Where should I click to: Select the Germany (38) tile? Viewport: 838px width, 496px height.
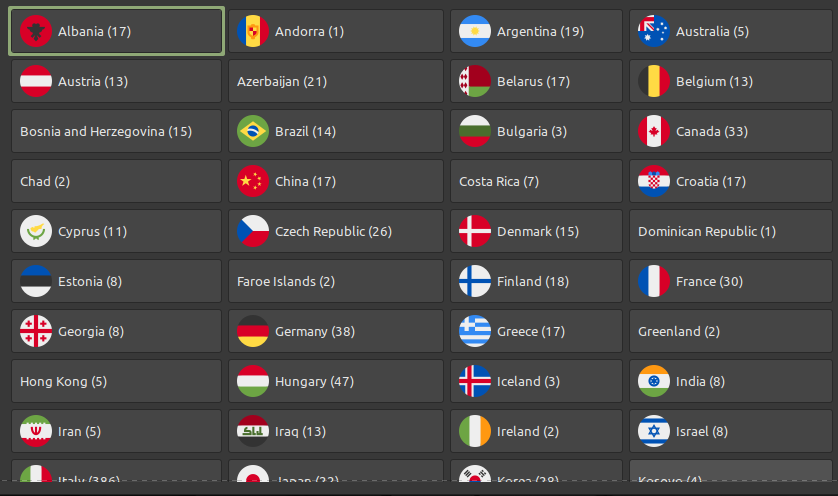tap(336, 331)
